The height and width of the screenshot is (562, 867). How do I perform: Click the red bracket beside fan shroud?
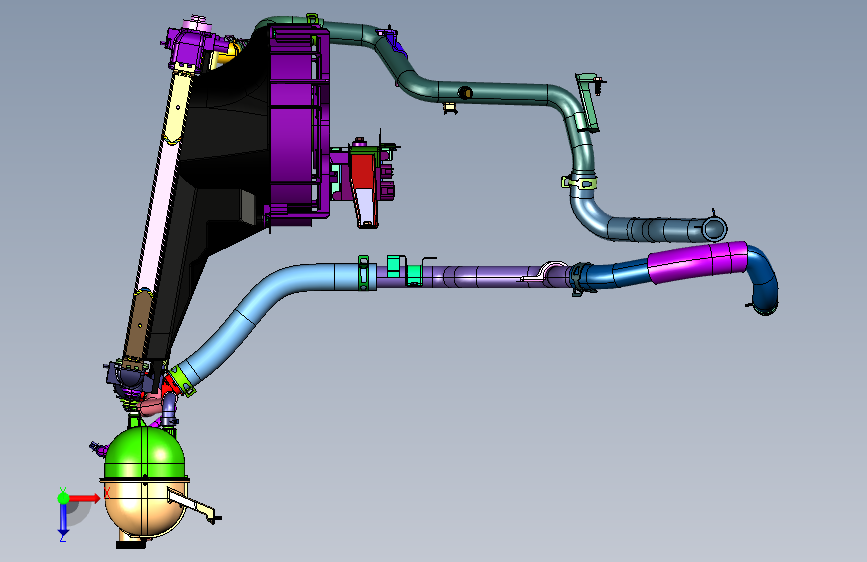(x=362, y=171)
